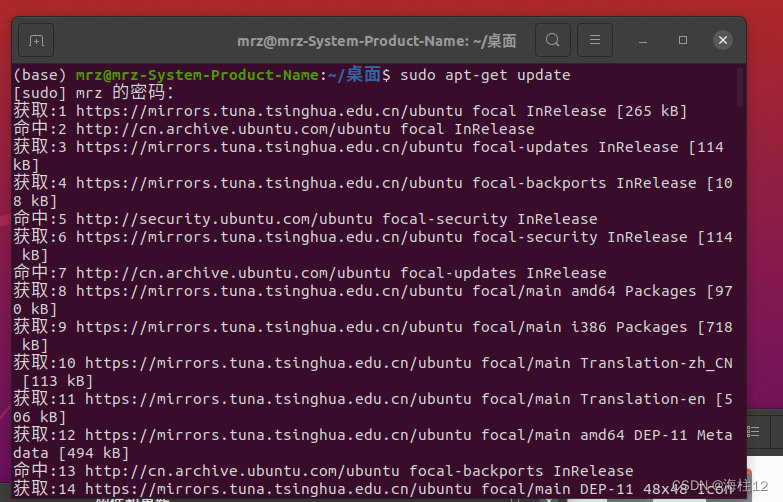
Task: Click line 获取:4 focal-backports InRelease
Action: click(373, 192)
